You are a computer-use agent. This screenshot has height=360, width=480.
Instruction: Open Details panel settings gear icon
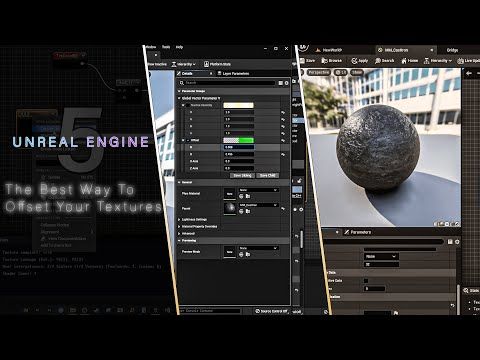click(286, 83)
